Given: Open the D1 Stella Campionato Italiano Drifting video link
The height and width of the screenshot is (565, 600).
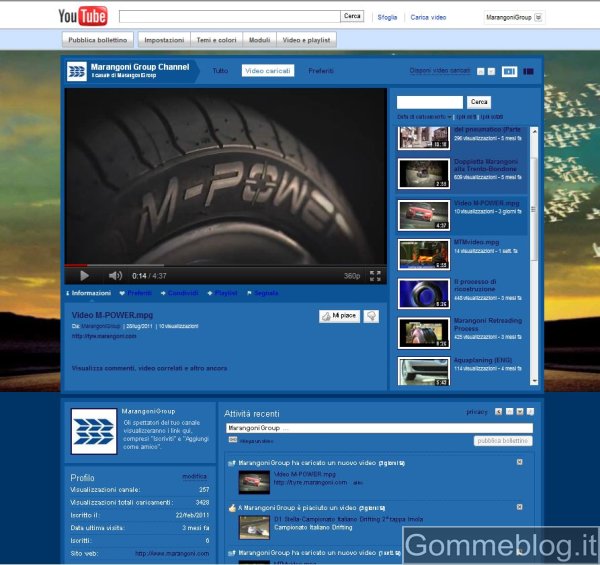Looking at the screenshot, I should click(x=348, y=519).
